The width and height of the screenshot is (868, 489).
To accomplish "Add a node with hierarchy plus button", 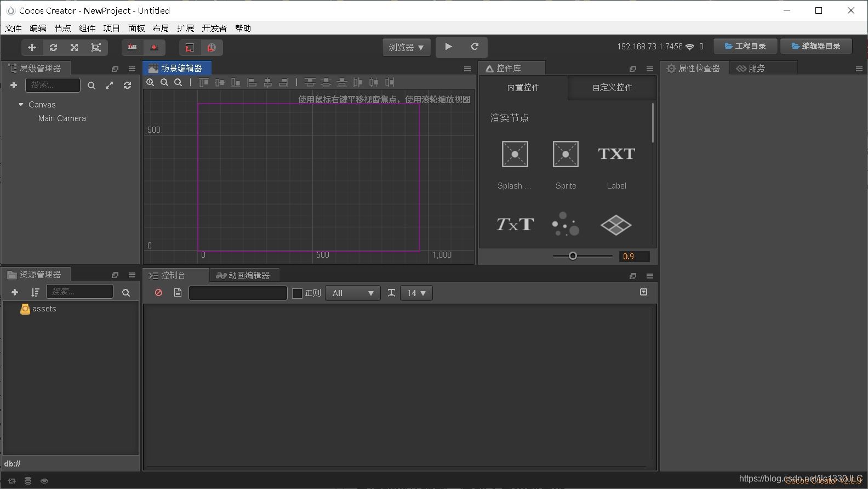I will (x=14, y=85).
